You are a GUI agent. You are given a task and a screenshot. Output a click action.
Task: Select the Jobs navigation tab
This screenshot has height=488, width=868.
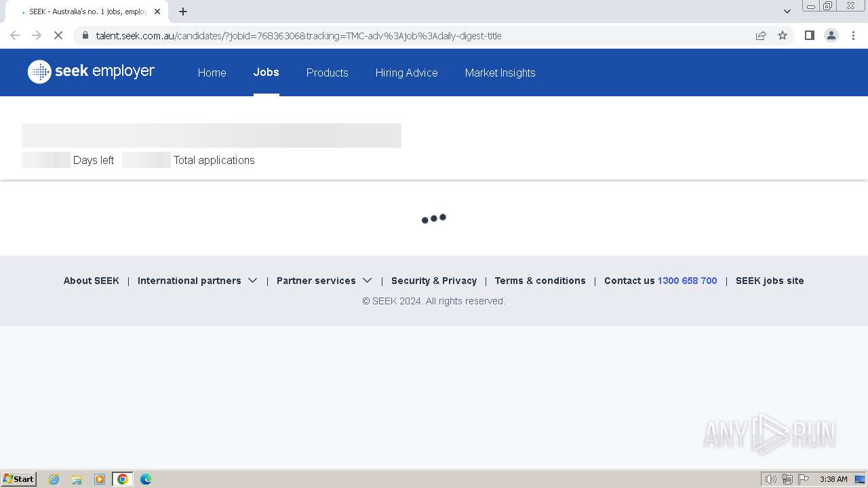266,73
